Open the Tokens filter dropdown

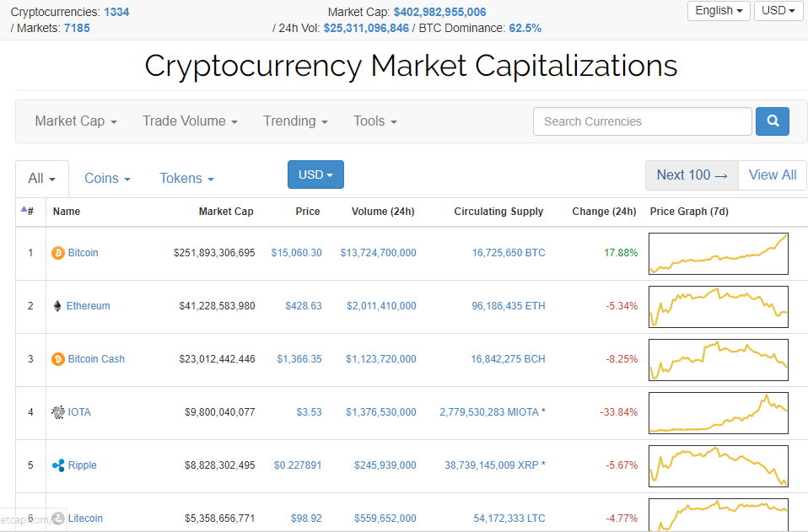coord(186,178)
